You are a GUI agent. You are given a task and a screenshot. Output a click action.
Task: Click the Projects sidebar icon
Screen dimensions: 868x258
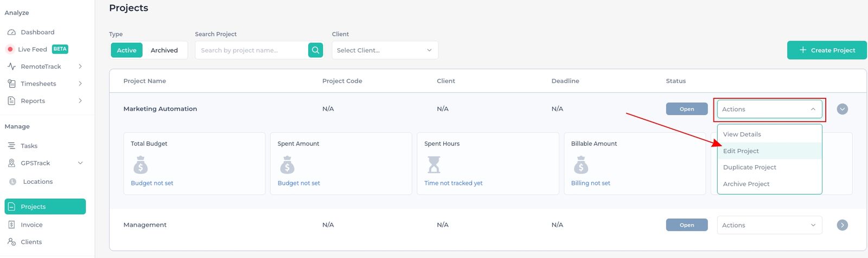pyautogui.click(x=11, y=207)
